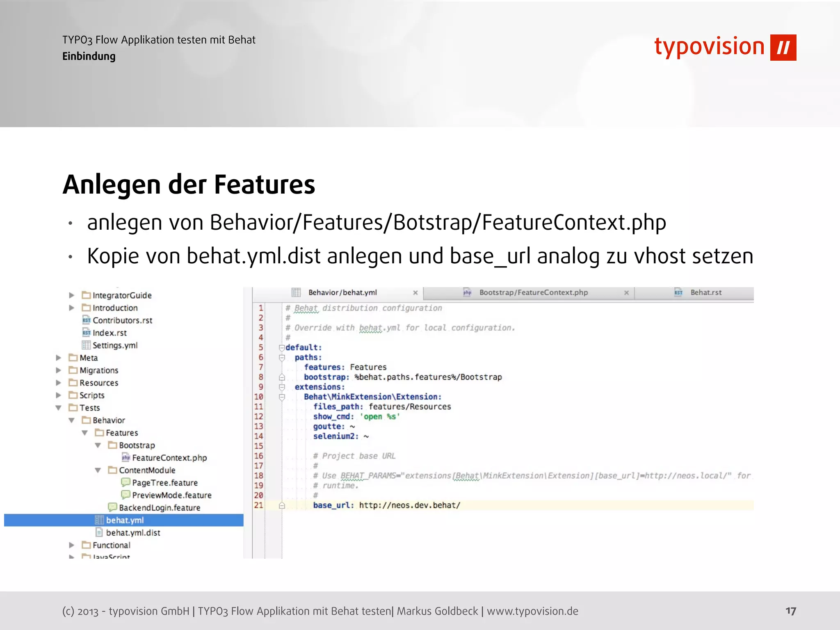This screenshot has width=840, height=630.
Task: Click the features/Resources files_path value
Action: point(410,407)
